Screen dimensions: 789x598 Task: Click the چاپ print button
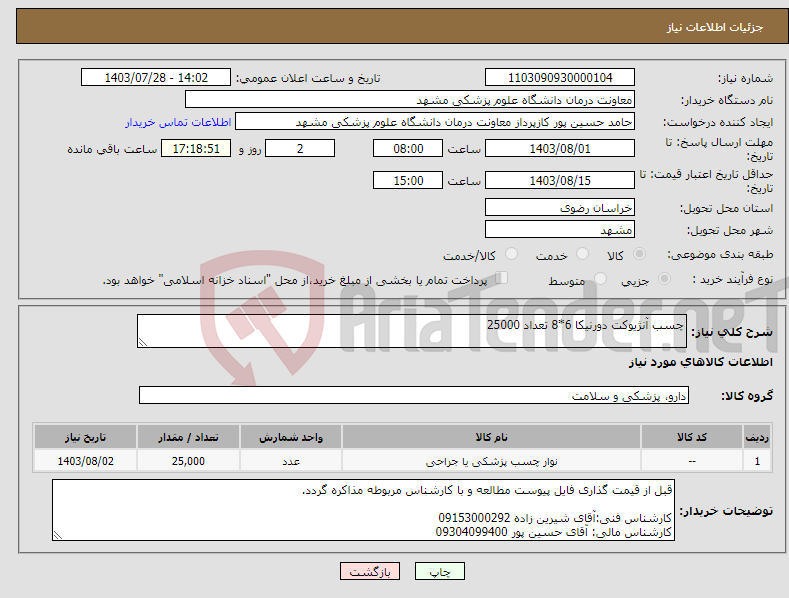440,572
